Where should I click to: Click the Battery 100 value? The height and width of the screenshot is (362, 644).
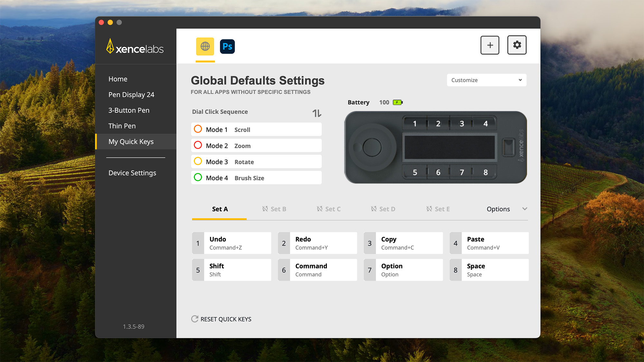pyautogui.click(x=384, y=102)
